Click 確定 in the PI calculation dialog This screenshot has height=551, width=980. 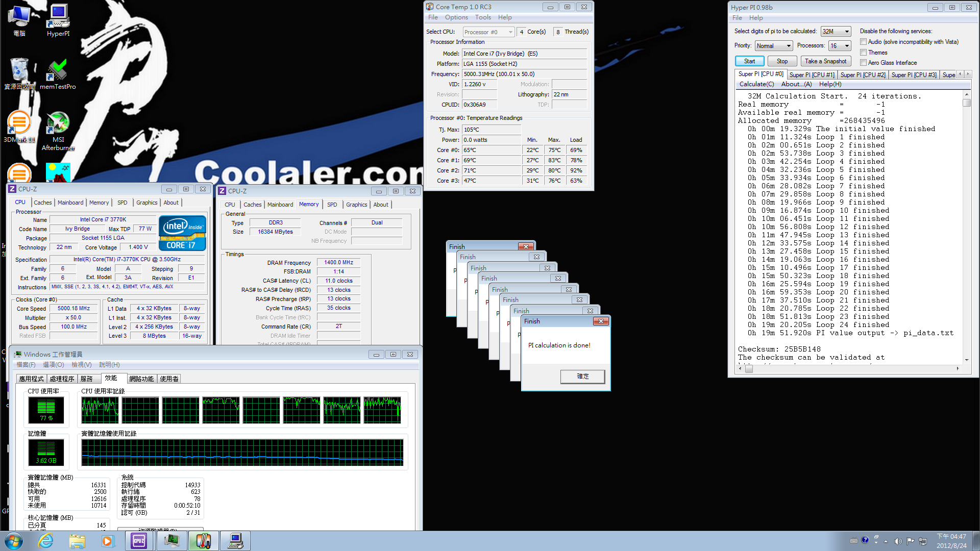(x=582, y=377)
